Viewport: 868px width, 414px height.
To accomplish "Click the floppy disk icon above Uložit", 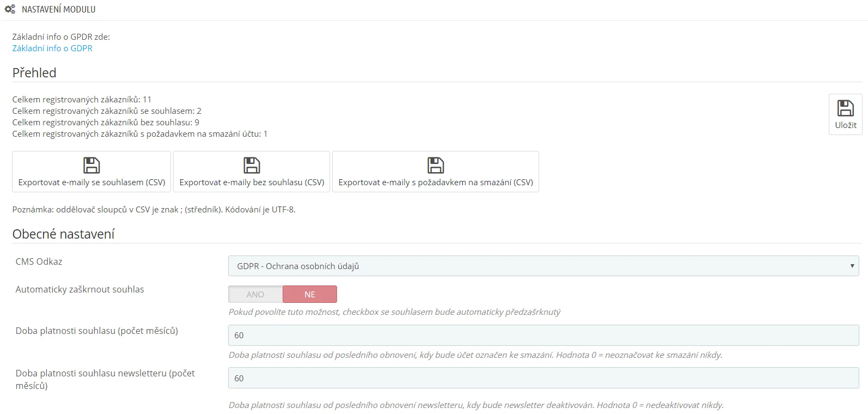I will click(845, 108).
